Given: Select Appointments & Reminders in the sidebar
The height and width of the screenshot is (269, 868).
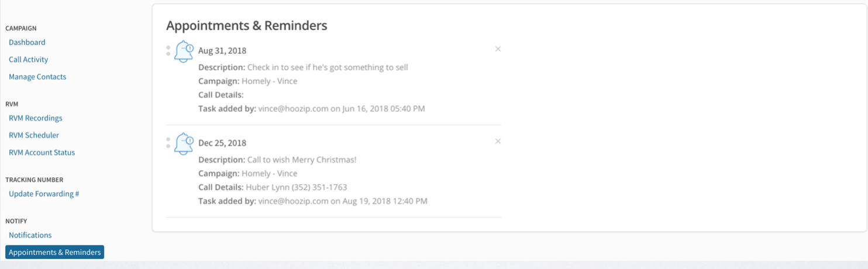Looking at the screenshot, I should point(55,252).
